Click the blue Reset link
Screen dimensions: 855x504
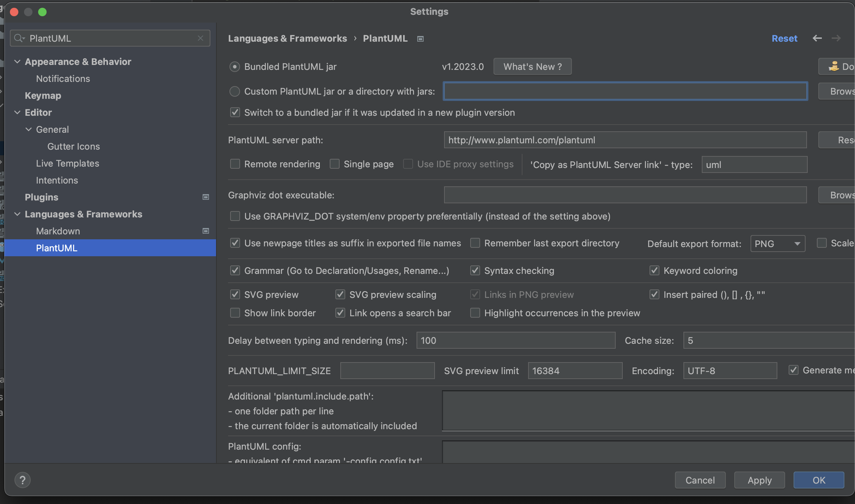[x=784, y=38]
